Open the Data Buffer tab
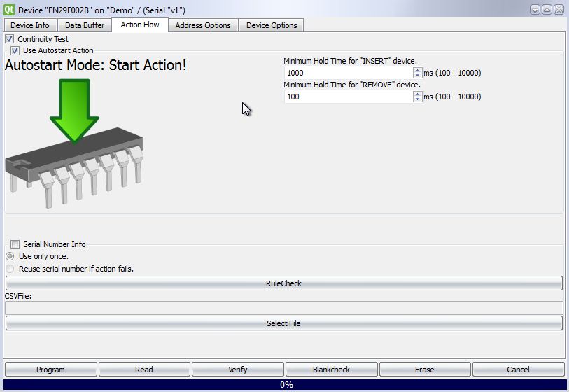 click(85, 25)
